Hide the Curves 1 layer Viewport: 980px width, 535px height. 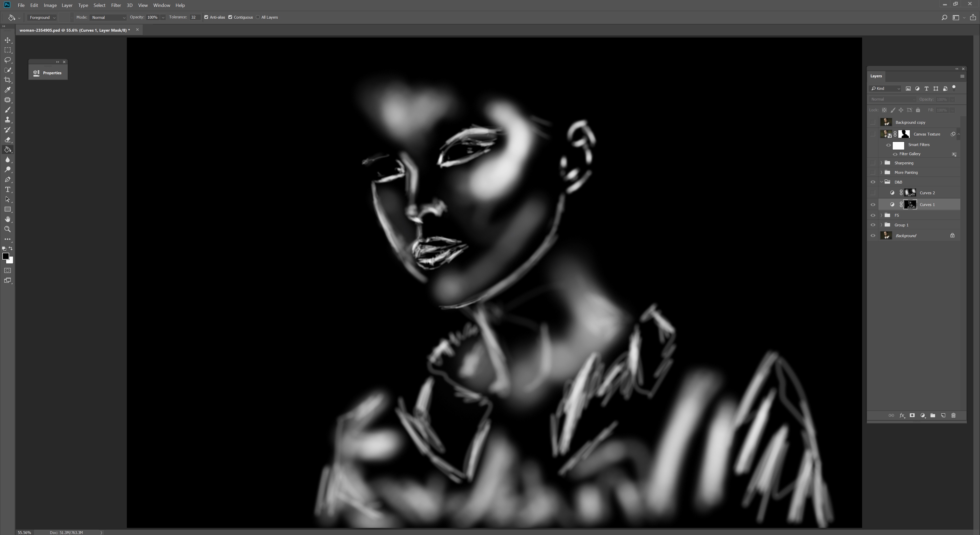(x=873, y=204)
